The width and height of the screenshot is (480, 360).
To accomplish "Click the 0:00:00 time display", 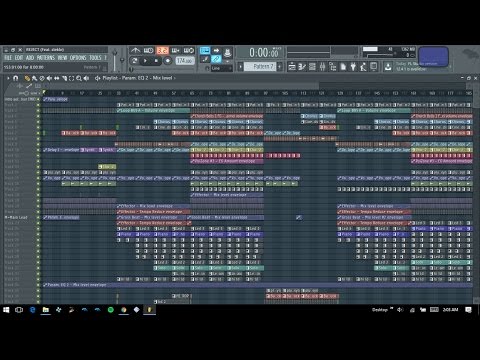I will 264,53.
